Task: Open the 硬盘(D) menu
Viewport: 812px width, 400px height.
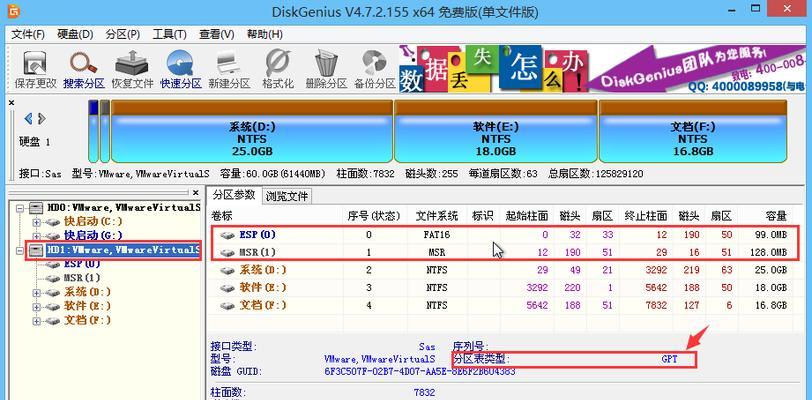Action: (x=75, y=34)
